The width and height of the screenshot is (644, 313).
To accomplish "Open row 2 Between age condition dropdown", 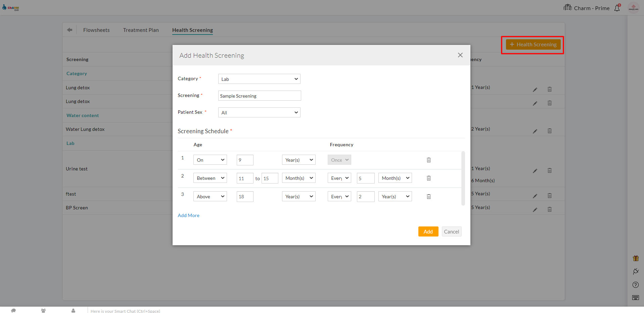I will coord(210,178).
